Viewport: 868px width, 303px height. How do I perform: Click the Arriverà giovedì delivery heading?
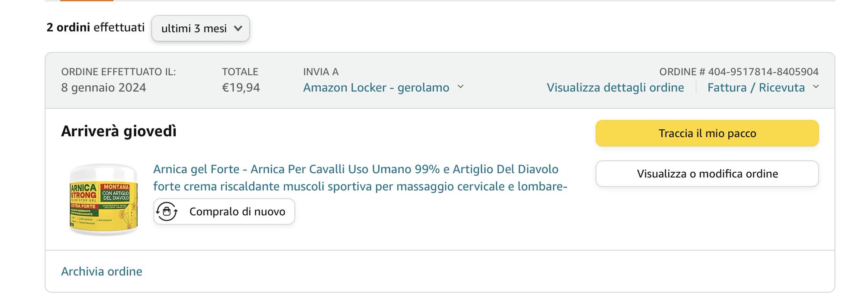point(119,131)
